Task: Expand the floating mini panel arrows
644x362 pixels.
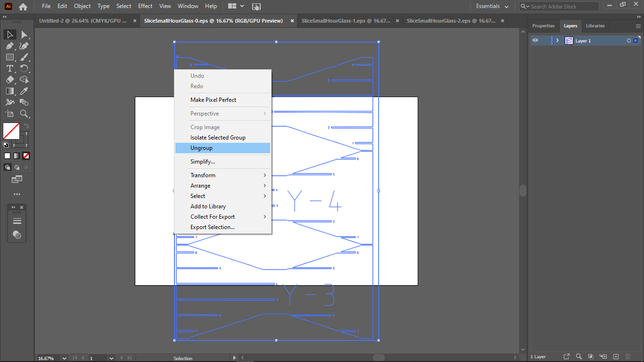Action: pyautogui.click(x=13, y=207)
